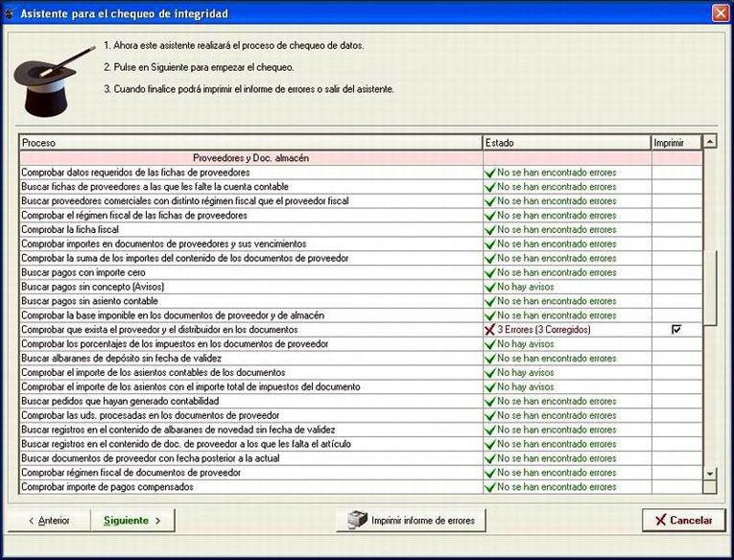Viewport: 734px width, 560px height.
Task: Go back with Anterior button
Action: tap(49, 521)
